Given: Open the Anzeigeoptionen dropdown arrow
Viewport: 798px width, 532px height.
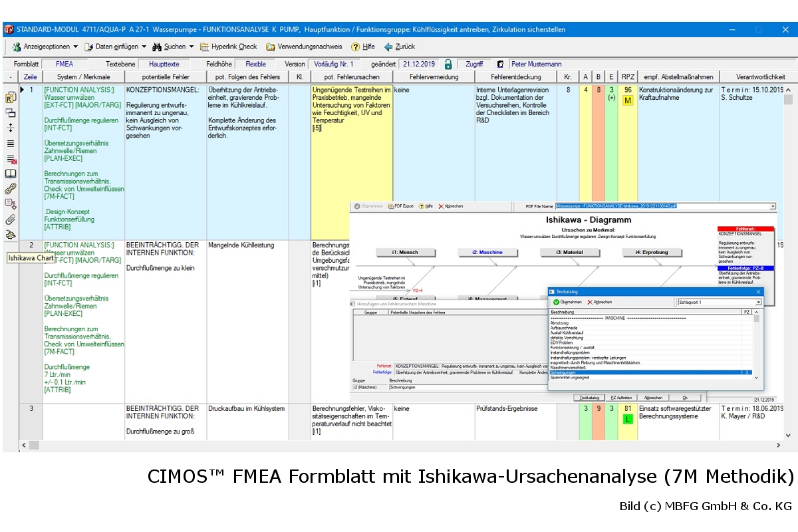Looking at the screenshot, I should pyautogui.click(x=75, y=47).
